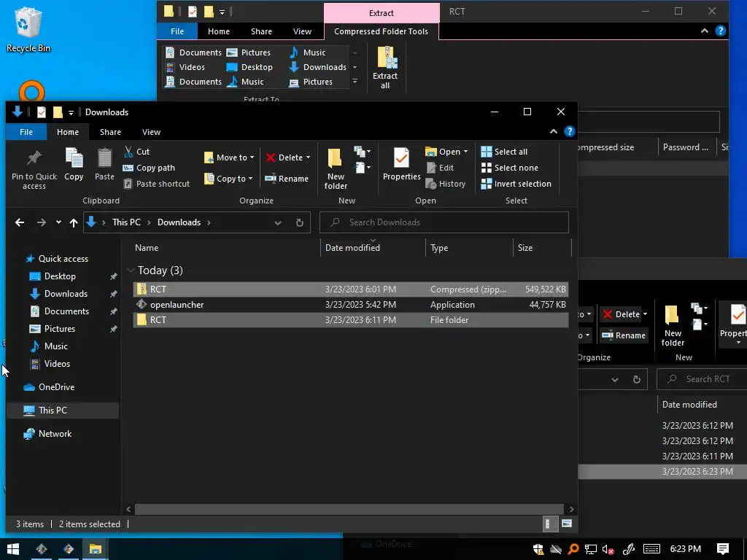747x560 pixels.
Task: Switch to the Share tab in Downloads
Action: click(110, 132)
